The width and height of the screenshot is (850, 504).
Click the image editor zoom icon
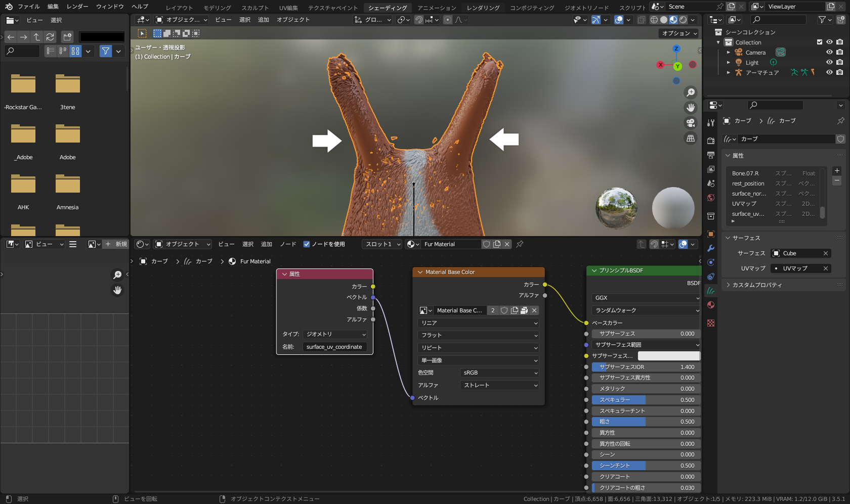tap(117, 274)
